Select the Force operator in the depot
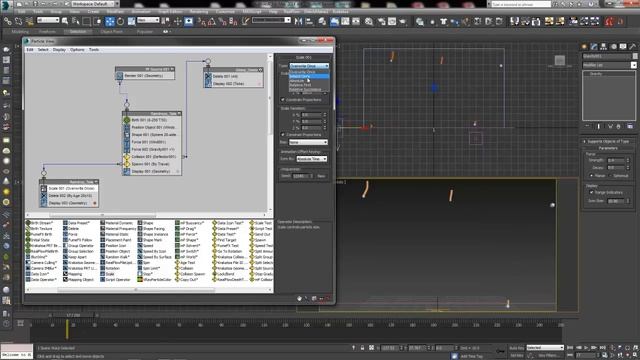Image resolution: width=640 pixels, height=360 pixels. [70, 235]
